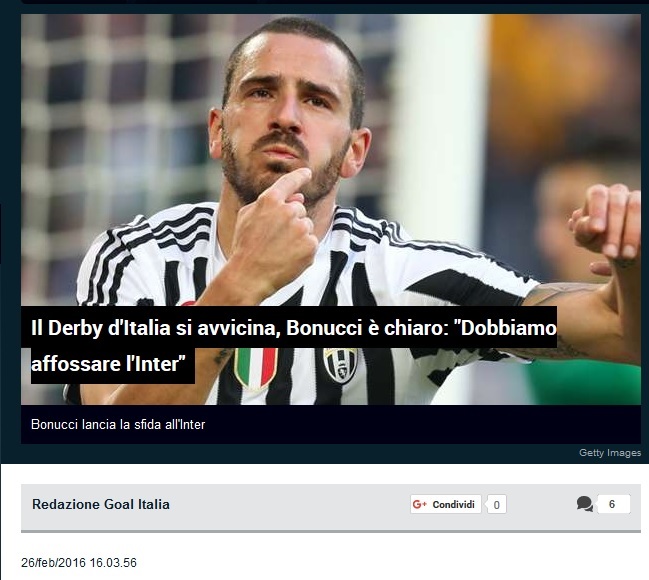Open the Redazione Goal Italia author link
This screenshot has height=580, width=649.
click(101, 504)
